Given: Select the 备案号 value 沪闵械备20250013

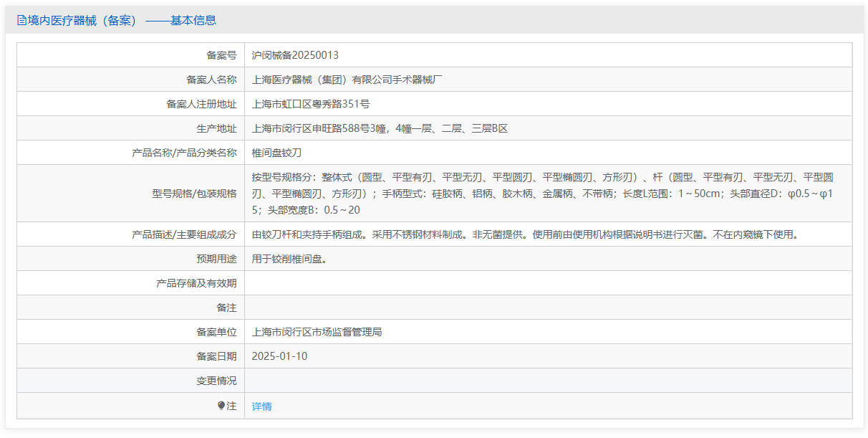Looking at the screenshot, I should click(x=295, y=55).
